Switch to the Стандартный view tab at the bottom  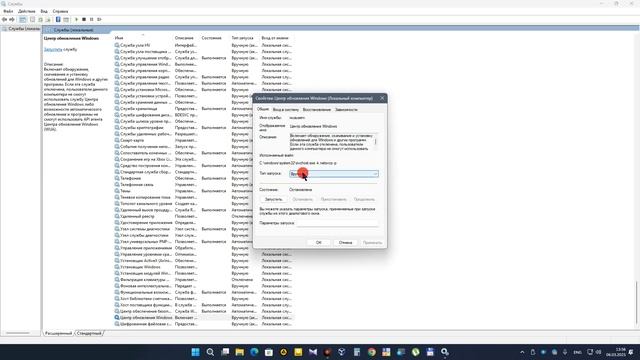tap(89, 333)
